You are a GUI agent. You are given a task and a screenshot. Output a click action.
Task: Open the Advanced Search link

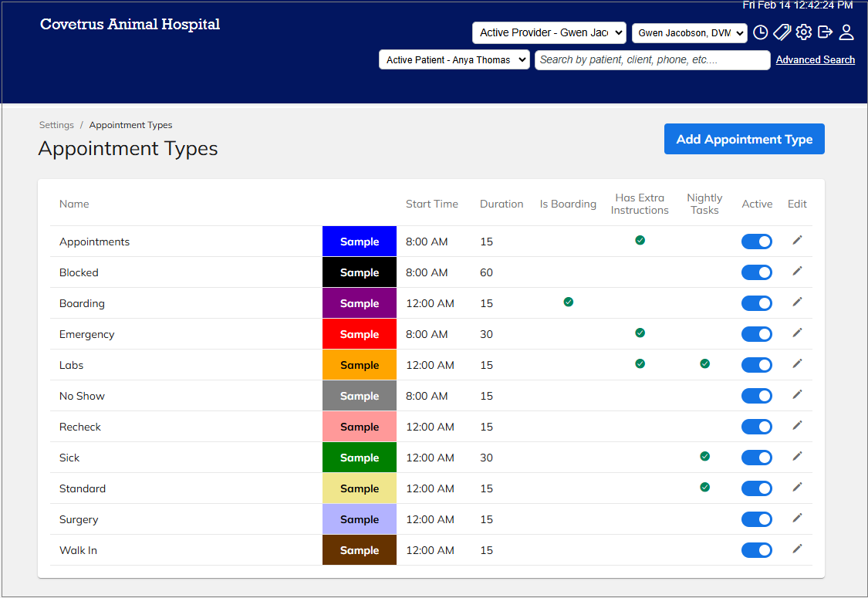816,60
